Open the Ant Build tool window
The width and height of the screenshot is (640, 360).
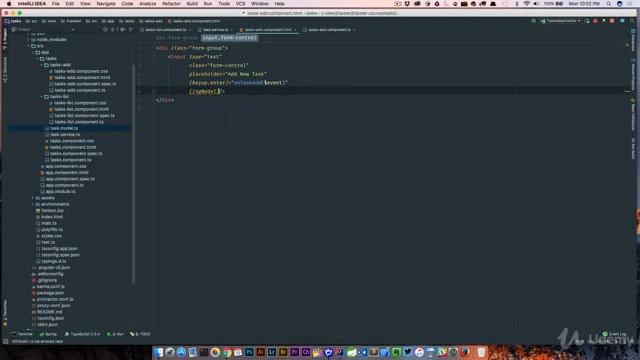point(633,149)
